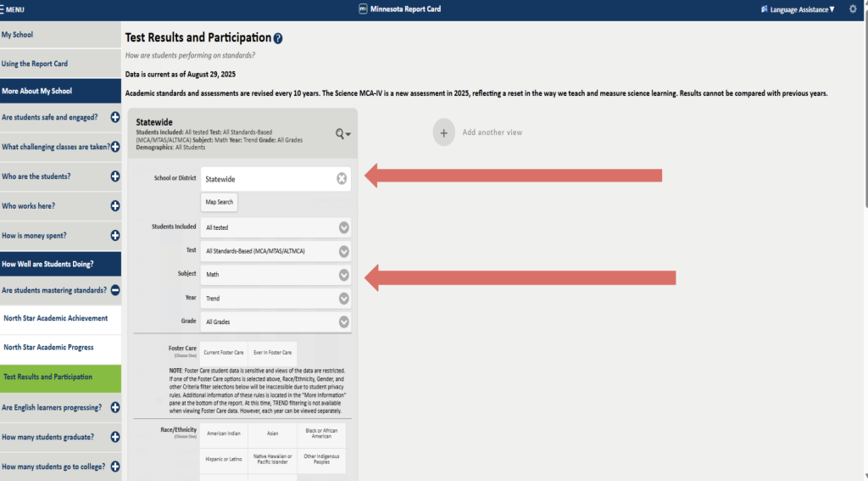The image size is (868, 481).
Task: Select North Star Academic Progress item
Action: pyautogui.click(x=49, y=348)
